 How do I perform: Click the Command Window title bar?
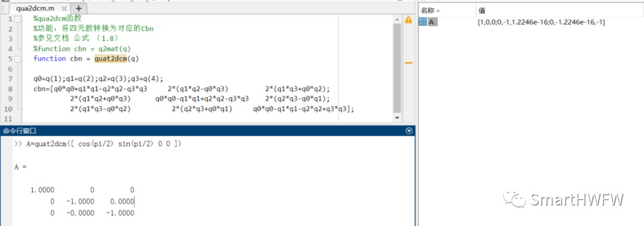208,131
